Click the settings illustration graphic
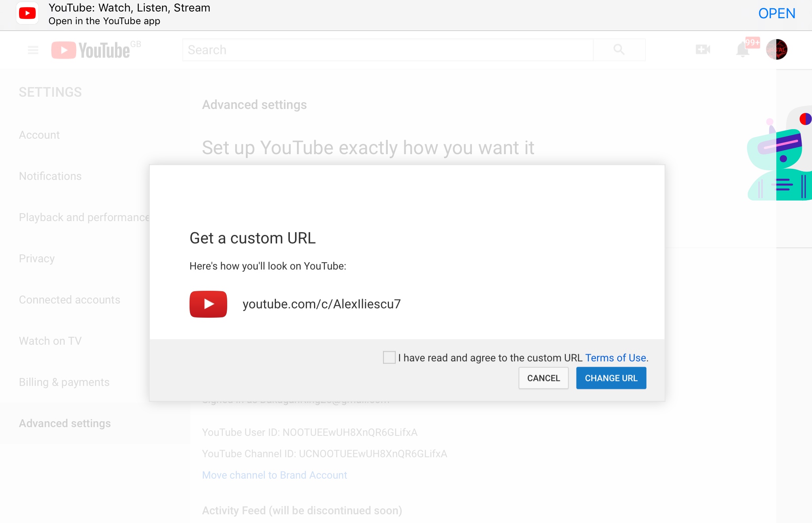 [779, 153]
